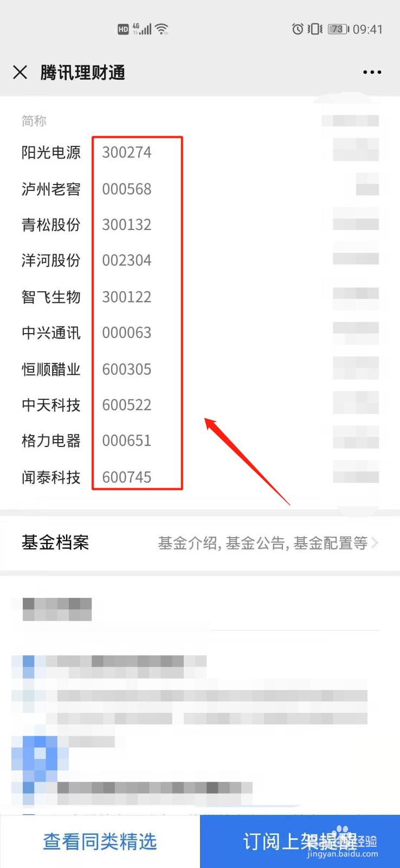This screenshot has height=868, width=400.
Task: Tap the battery level indicator
Action: [x=338, y=29]
